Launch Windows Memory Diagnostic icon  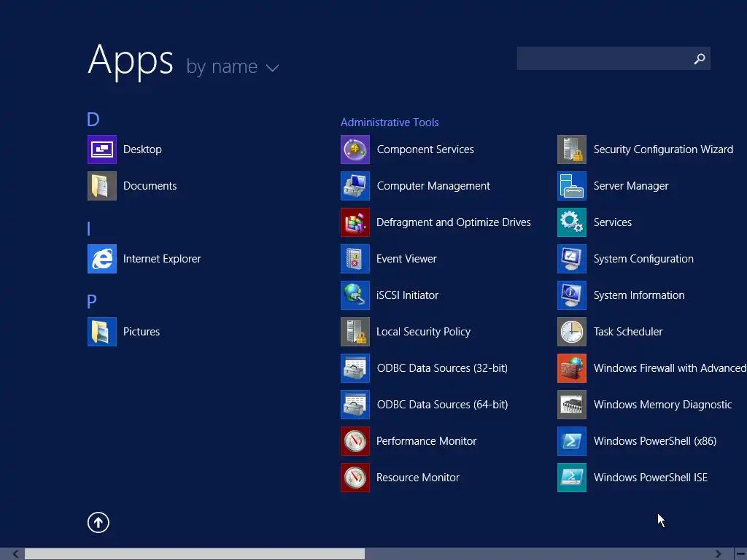click(572, 405)
